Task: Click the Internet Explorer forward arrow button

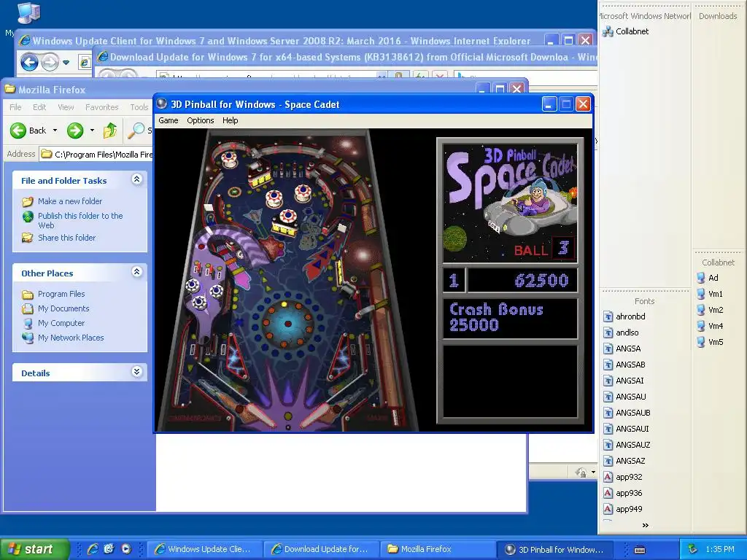Action: pyautogui.click(x=50, y=62)
